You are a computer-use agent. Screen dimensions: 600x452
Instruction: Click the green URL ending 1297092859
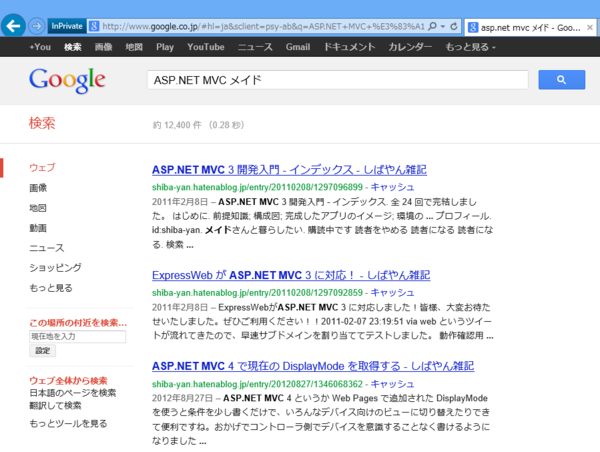click(257, 293)
